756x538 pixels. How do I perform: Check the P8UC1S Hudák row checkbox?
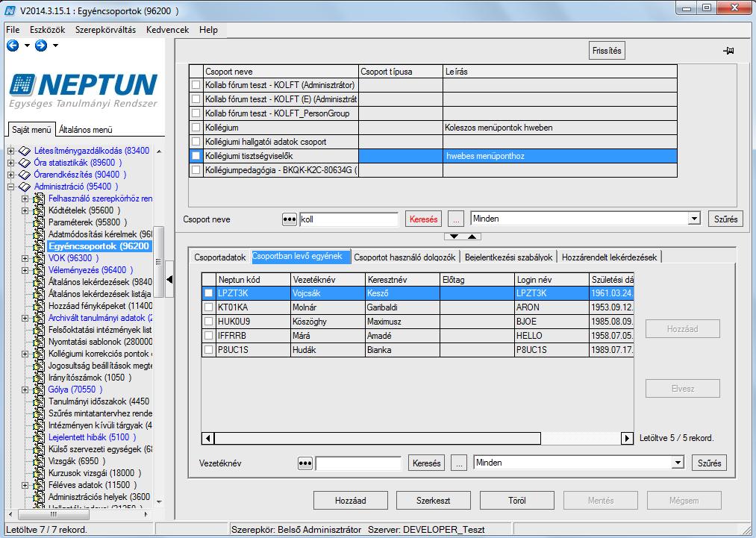tap(208, 349)
